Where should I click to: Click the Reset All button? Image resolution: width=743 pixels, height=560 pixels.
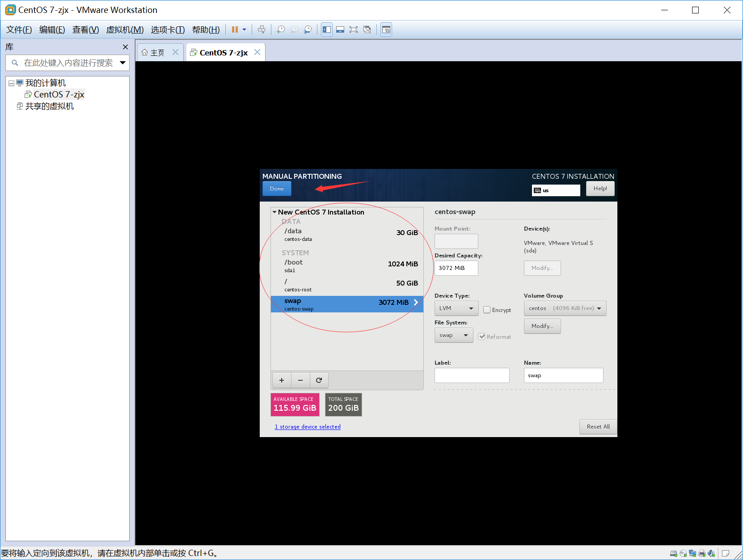tap(598, 427)
